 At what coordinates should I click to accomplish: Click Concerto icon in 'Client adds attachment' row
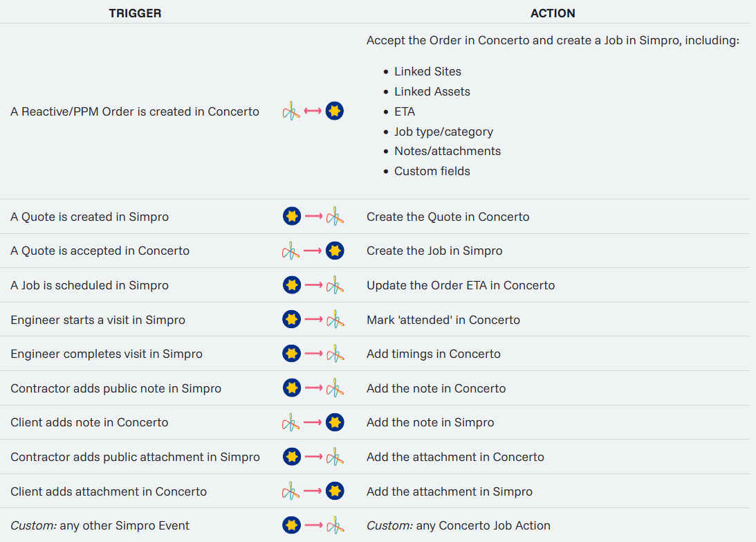[291, 491]
